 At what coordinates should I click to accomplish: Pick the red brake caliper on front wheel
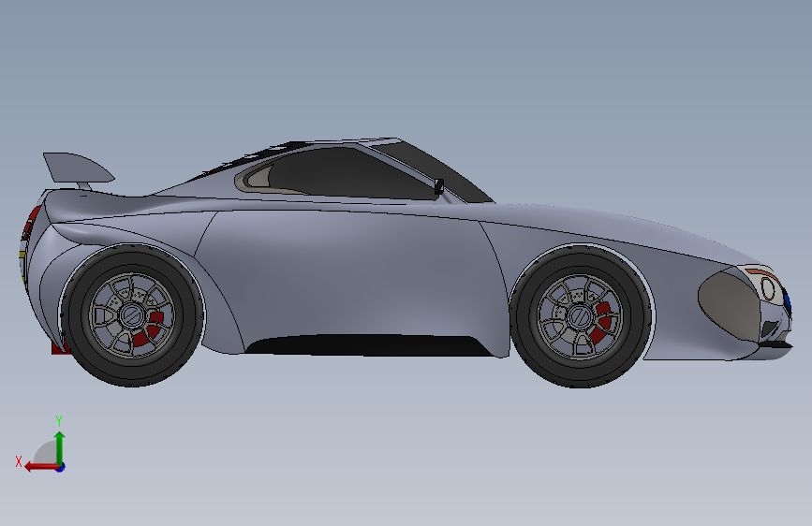click(x=600, y=324)
